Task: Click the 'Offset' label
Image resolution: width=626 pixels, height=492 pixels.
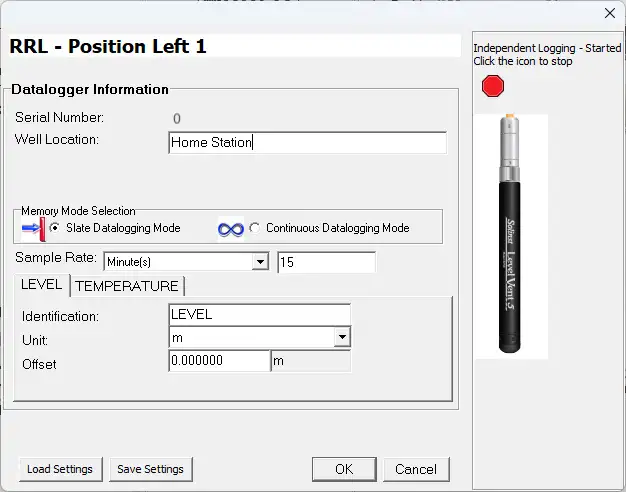Action: point(39,364)
